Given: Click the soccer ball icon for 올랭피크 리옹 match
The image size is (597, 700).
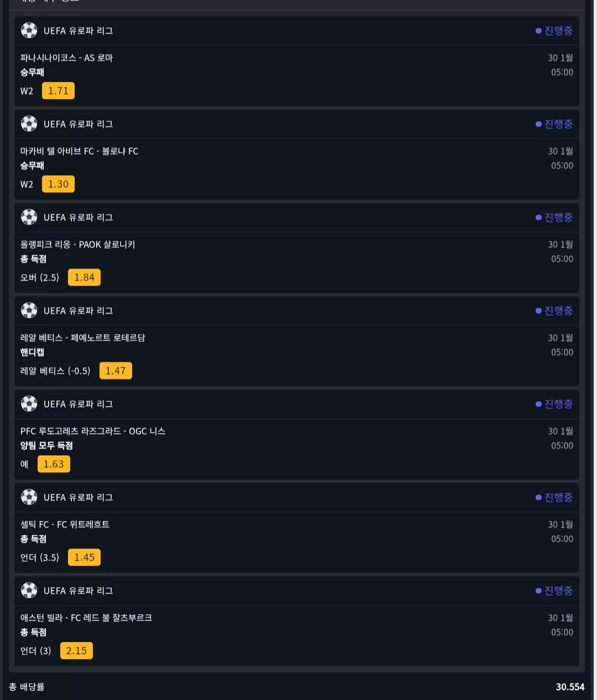Looking at the screenshot, I should (29, 217).
